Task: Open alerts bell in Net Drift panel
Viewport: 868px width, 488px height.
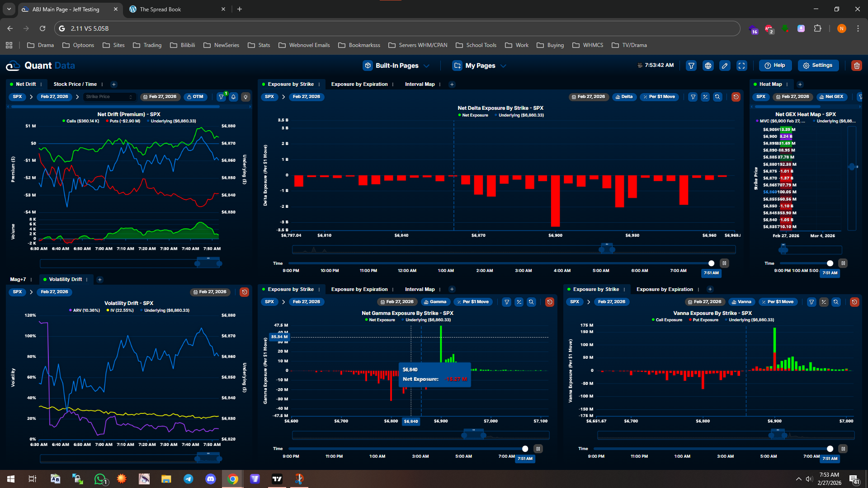Action: pyautogui.click(x=233, y=97)
